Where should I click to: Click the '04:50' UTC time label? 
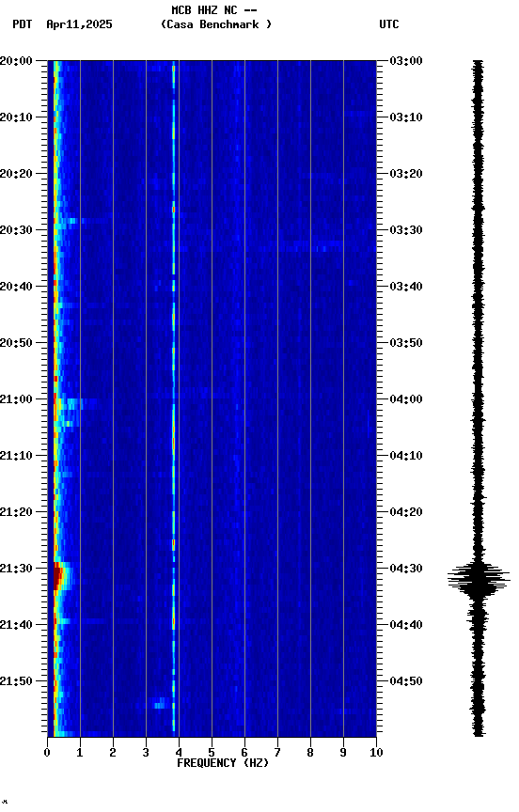tap(406, 681)
